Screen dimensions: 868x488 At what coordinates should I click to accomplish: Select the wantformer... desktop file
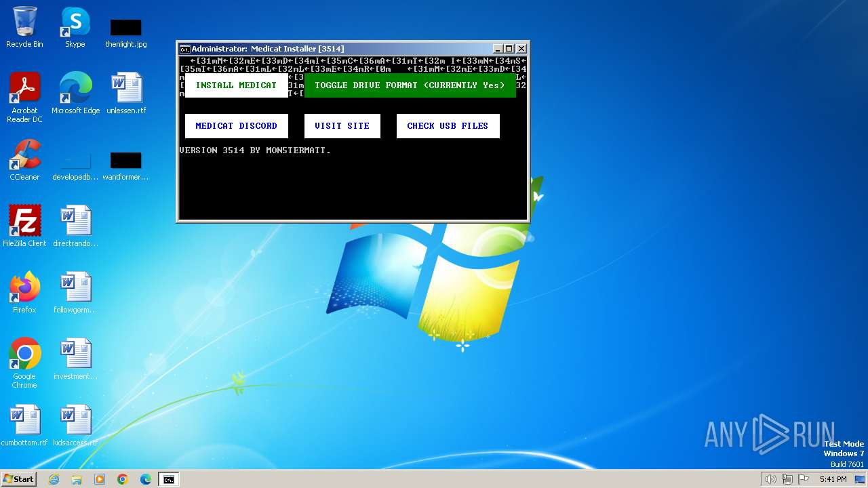click(x=126, y=165)
